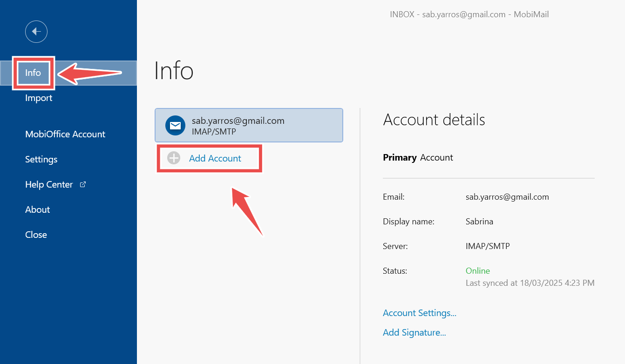Open the Import menu item
The height and width of the screenshot is (364, 625).
coord(39,98)
